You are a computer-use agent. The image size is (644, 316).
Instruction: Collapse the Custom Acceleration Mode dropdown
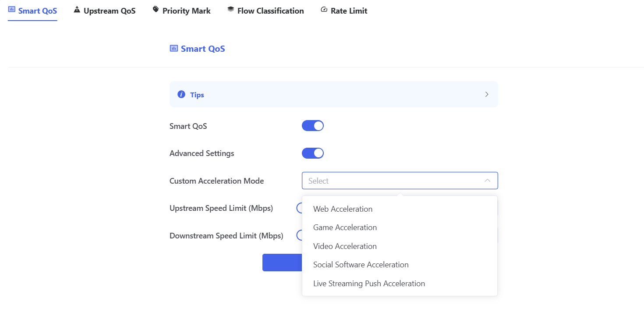tap(487, 181)
